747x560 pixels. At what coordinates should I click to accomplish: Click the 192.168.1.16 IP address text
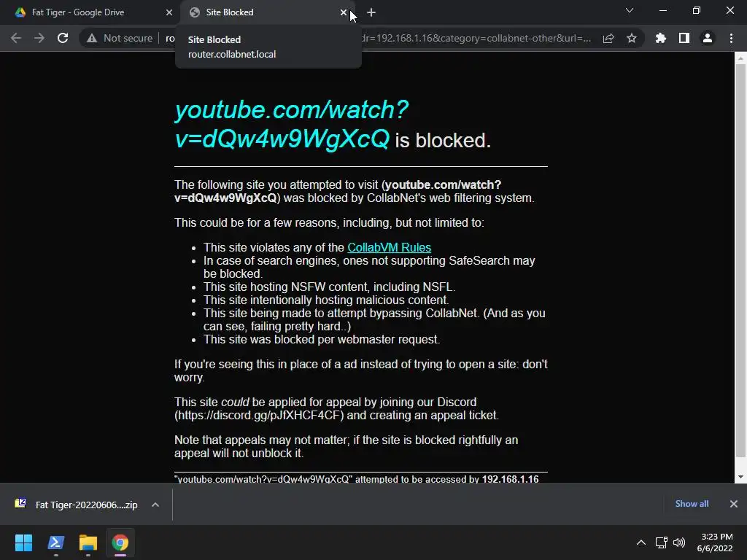[x=510, y=479]
